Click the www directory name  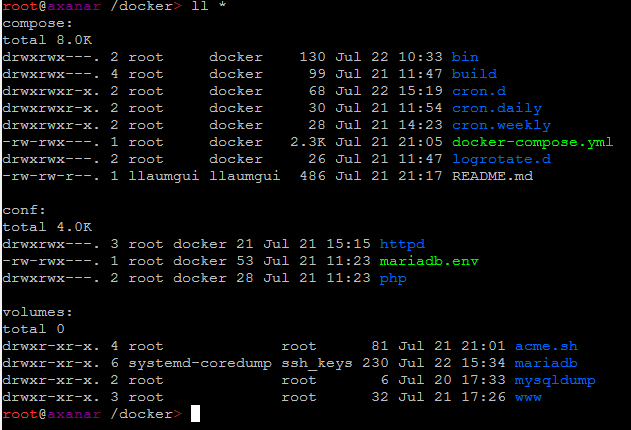tap(526, 397)
